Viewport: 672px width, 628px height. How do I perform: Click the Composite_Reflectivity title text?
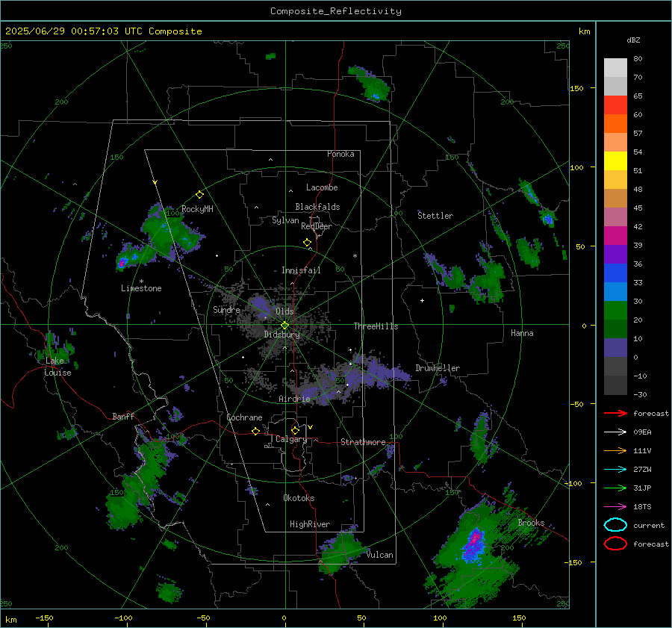tap(335, 11)
